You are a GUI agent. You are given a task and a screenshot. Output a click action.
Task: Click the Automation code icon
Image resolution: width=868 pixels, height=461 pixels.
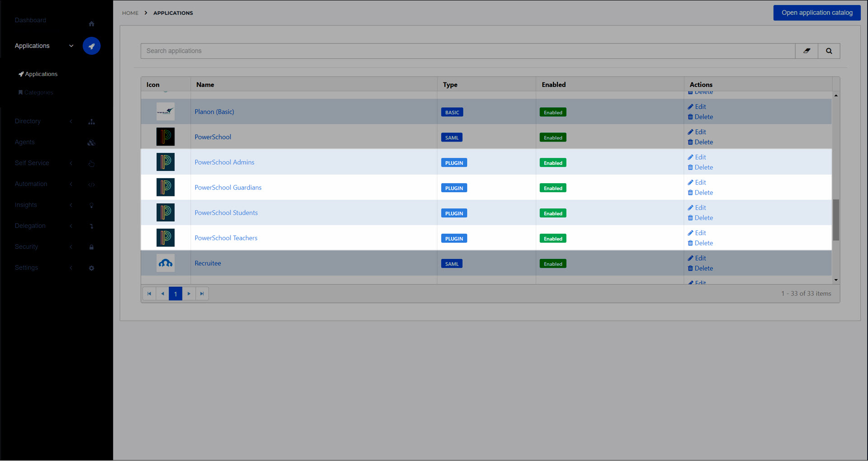tap(91, 185)
